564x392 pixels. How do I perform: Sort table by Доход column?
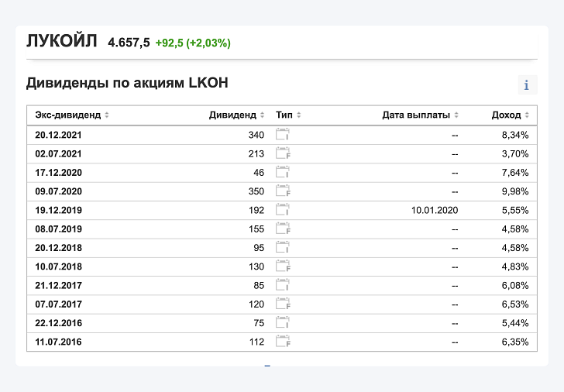tap(527, 115)
